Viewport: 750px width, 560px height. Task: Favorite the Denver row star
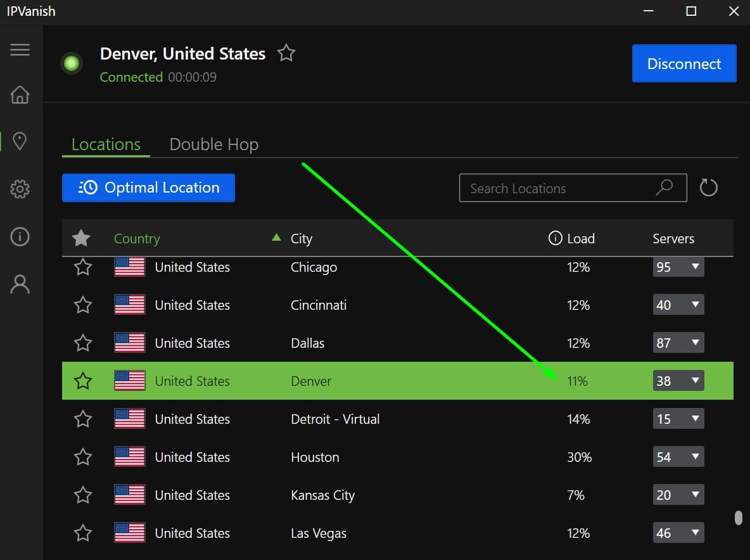(x=83, y=381)
